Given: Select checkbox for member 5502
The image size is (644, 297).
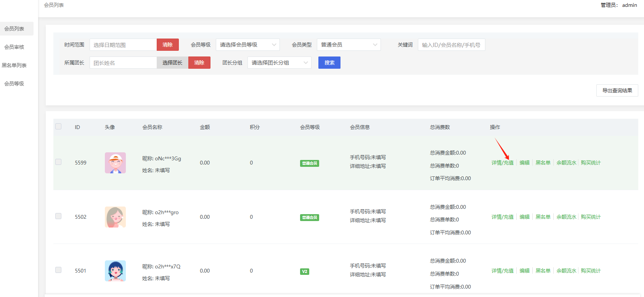Looking at the screenshot, I should coord(58,216).
